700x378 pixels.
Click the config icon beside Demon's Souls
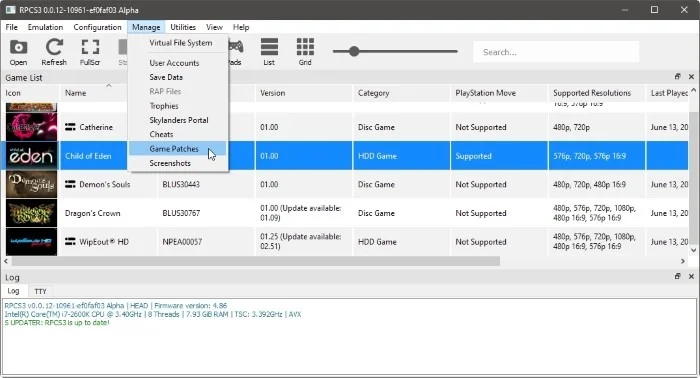coord(70,184)
